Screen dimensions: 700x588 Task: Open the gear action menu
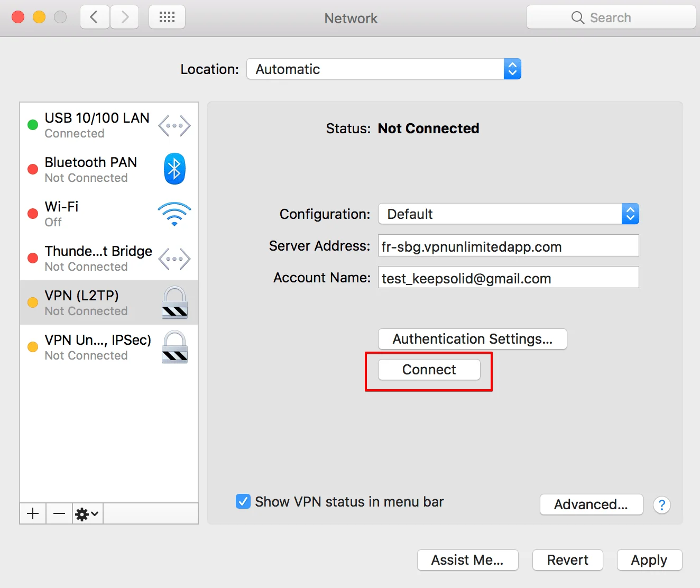87,513
